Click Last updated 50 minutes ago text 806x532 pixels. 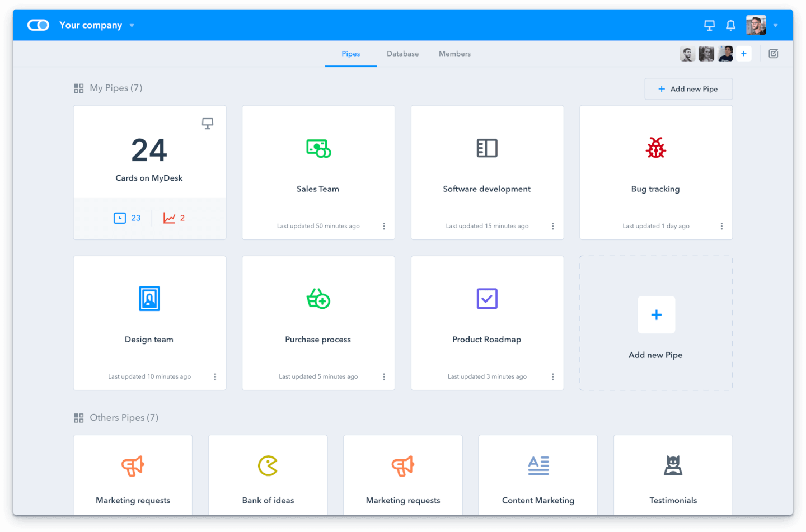coord(318,226)
